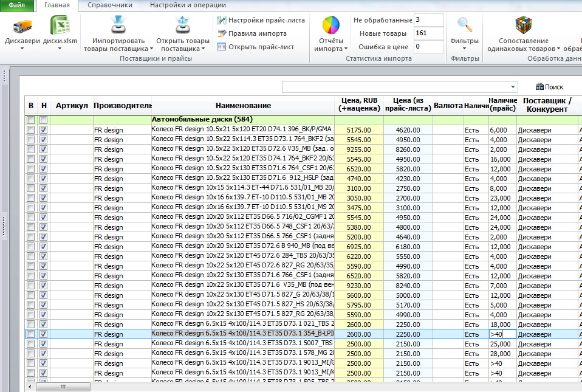Click stock cell 18,000
Image resolution: width=582 pixels, height=392 pixels.
pos(502,325)
